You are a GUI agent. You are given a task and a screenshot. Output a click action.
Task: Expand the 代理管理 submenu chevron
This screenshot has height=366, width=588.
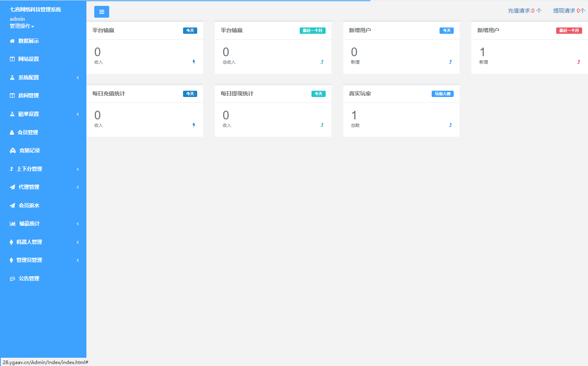pos(78,187)
